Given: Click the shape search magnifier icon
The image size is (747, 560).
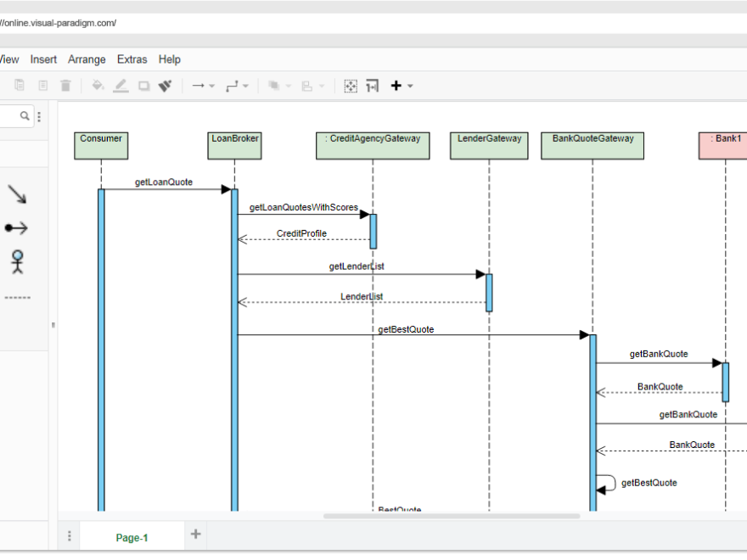Looking at the screenshot, I should click(x=25, y=115).
